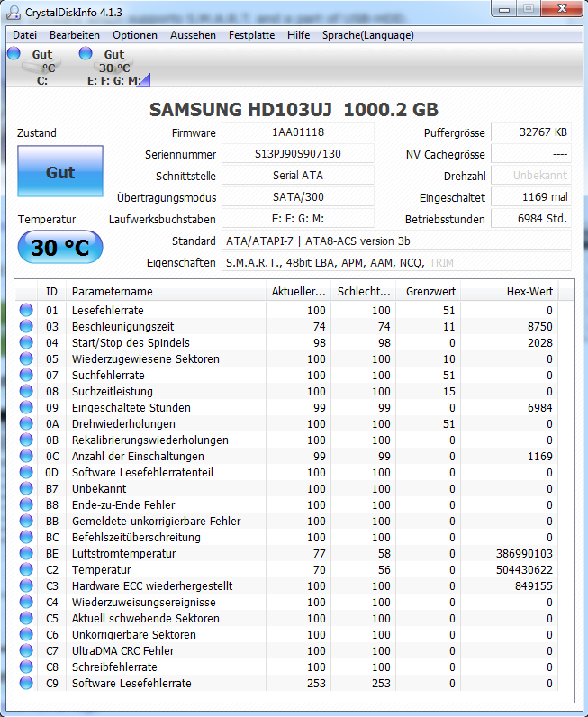Click status icon for Software Lesefehlerratenteil row

(26, 472)
